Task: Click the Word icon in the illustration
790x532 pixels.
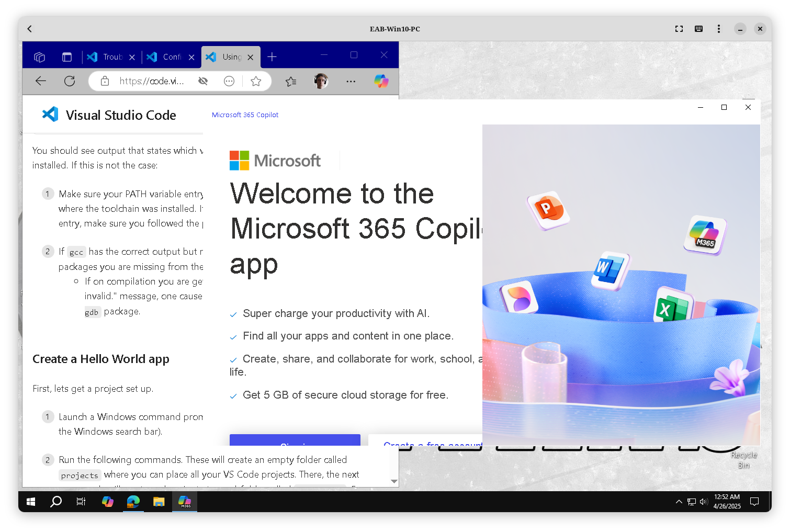Action: click(x=610, y=270)
